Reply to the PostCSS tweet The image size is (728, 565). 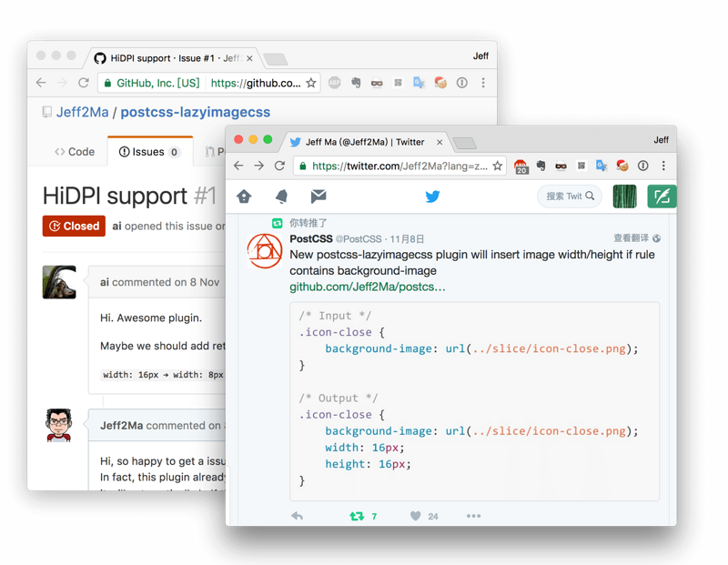coord(297,516)
